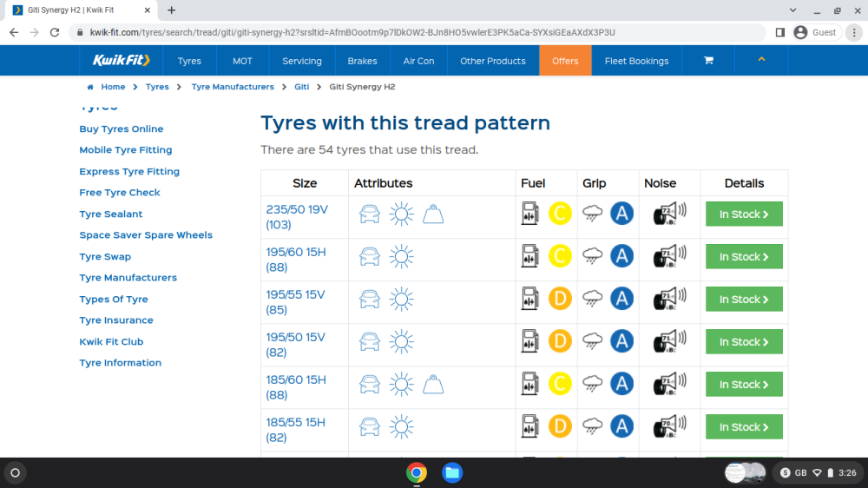The width and height of the screenshot is (868, 488).
Task: Open the Tyres menu in navbar
Action: [x=189, y=61]
